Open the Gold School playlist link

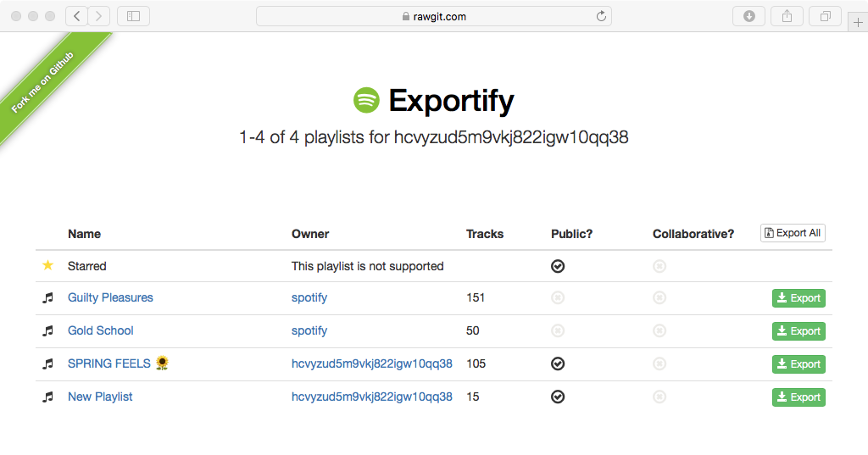[100, 330]
